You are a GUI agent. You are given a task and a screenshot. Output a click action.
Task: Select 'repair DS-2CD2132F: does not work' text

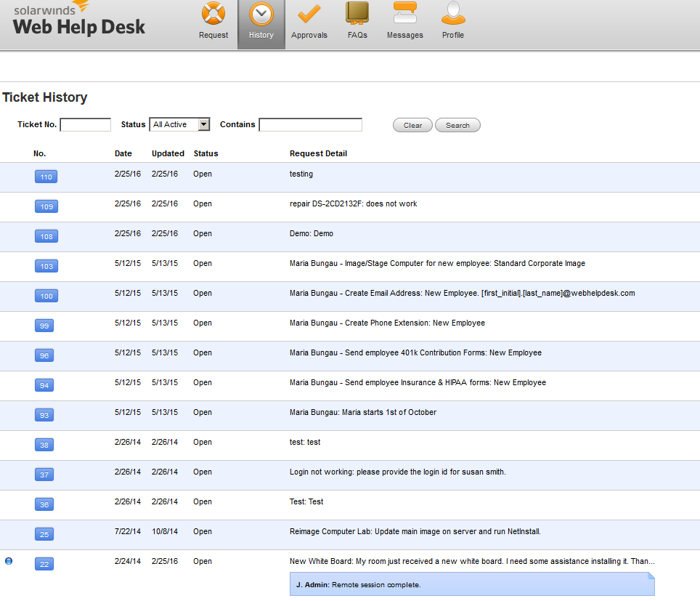(353, 203)
